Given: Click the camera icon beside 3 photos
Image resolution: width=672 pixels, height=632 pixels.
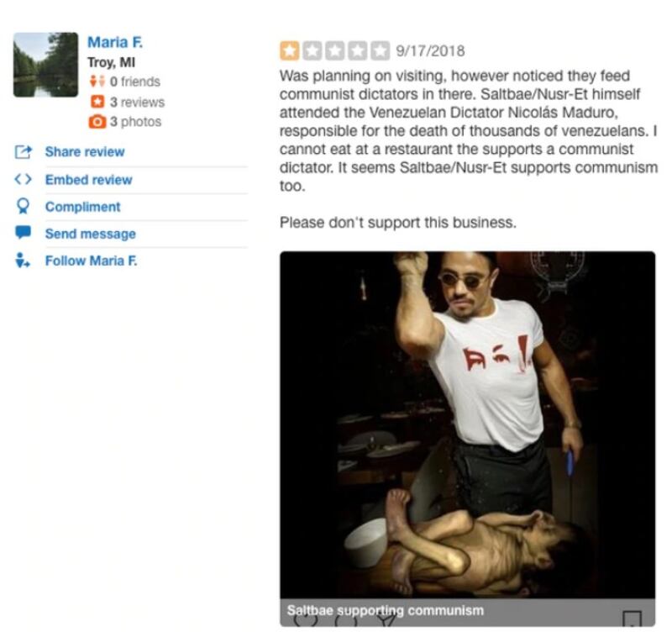Looking at the screenshot, I should click(97, 122).
